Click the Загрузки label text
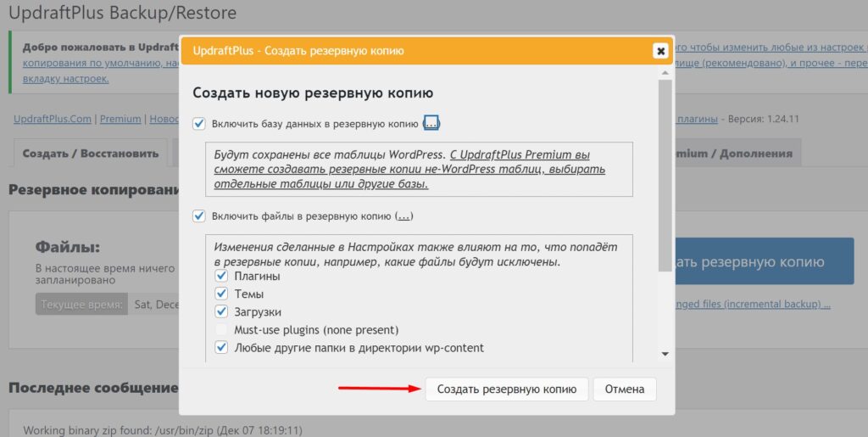This screenshot has width=868, height=437. coord(258,311)
